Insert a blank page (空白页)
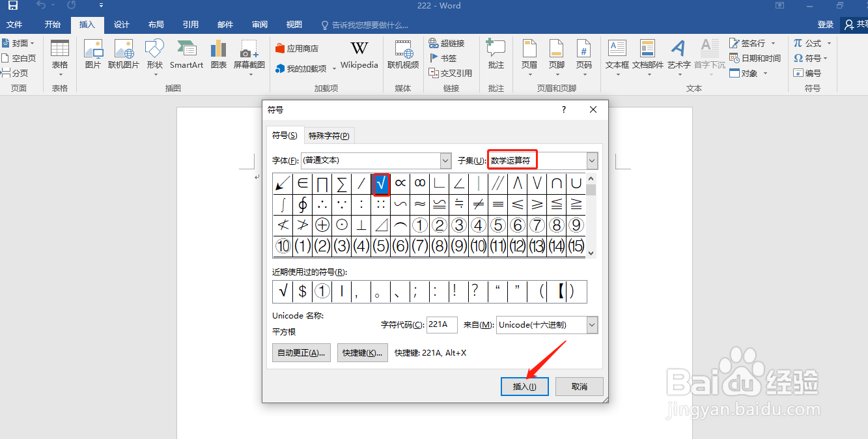Screen dimensions: 868x439 pos(20,58)
